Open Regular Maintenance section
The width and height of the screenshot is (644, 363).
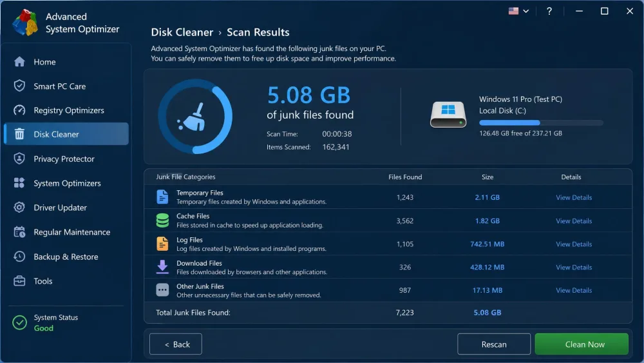click(66, 232)
